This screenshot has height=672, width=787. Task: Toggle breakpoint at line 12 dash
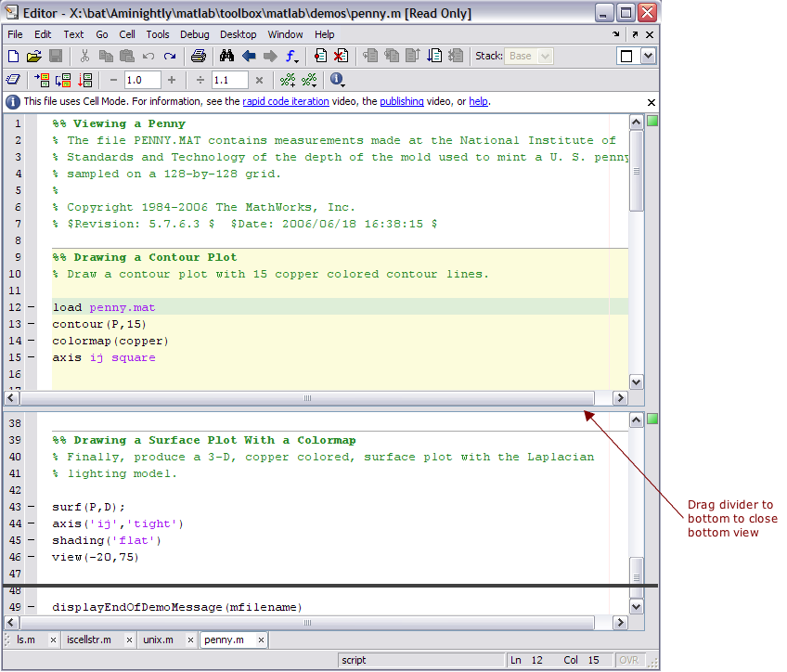click(x=31, y=307)
